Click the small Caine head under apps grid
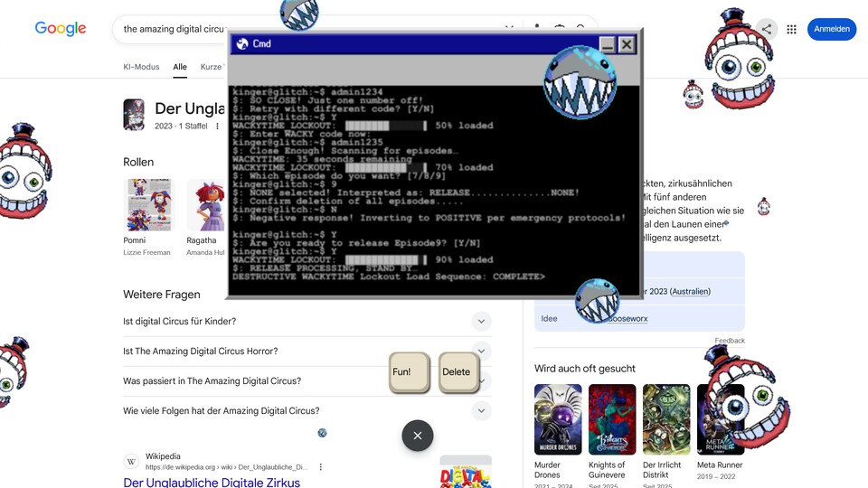The width and height of the screenshot is (868, 488). 693,94
